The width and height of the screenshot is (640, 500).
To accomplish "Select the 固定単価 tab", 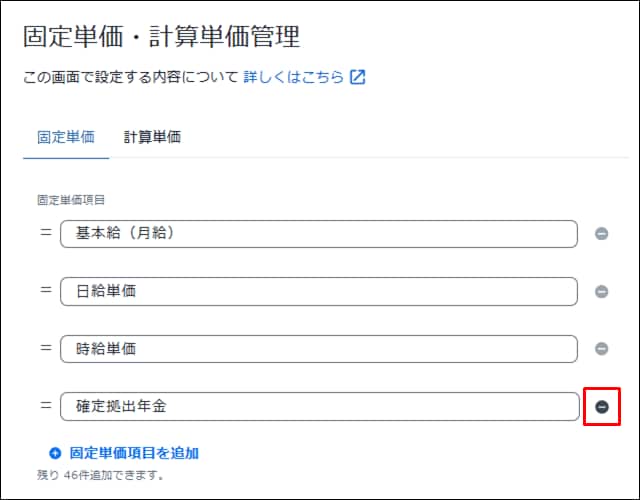I will point(66,137).
